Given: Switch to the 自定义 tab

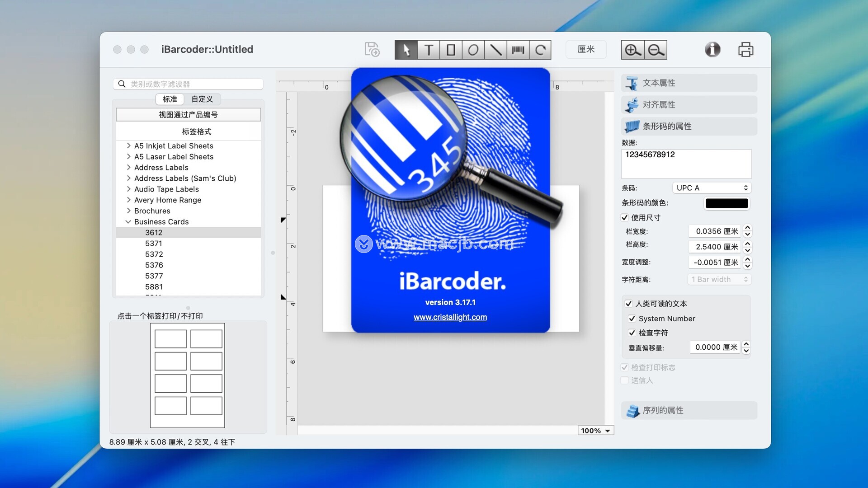Looking at the screenshot, I should tap(202, 99).
